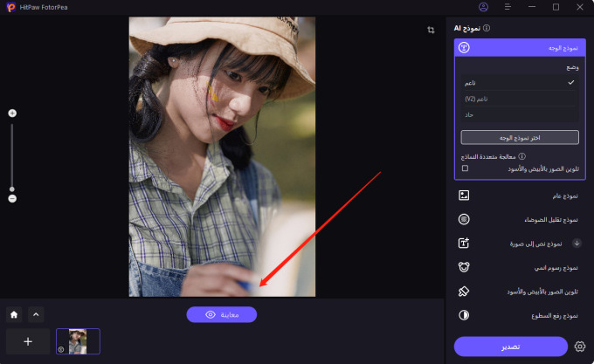
Task: Select the ناعم (Soft) mode option
Action: pos(519,82)
